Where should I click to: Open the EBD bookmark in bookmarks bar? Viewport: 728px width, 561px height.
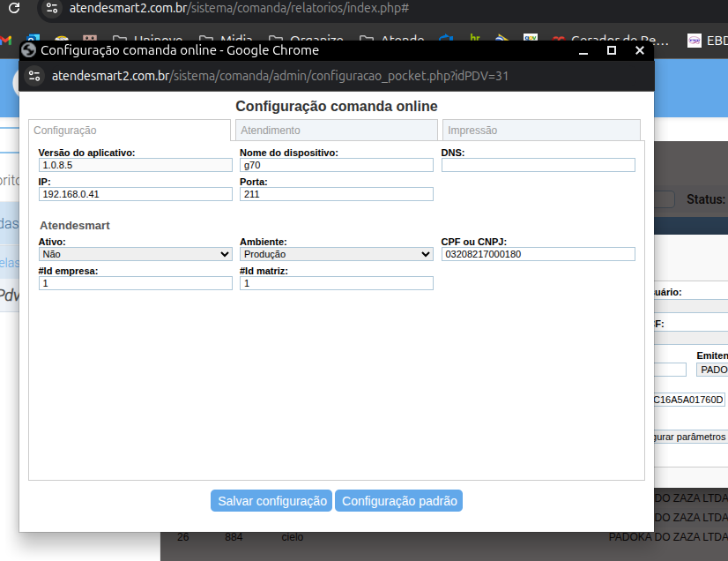point(708,41)
